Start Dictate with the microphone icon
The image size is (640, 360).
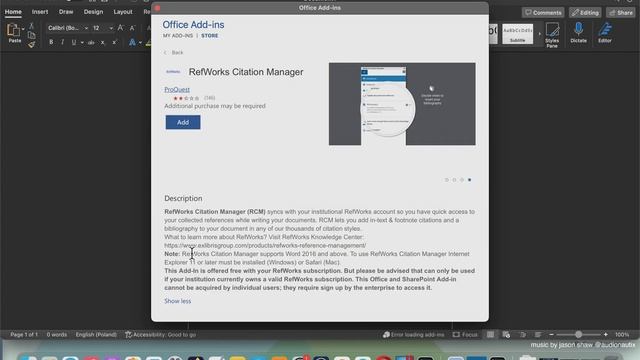[x=578, y=32]
